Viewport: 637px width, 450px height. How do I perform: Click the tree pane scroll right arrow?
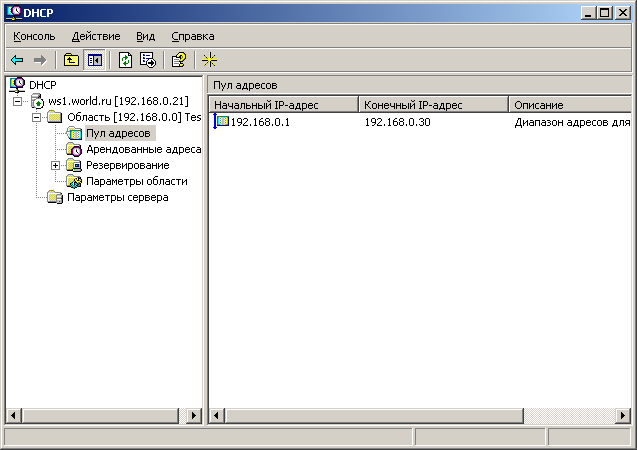click(194, 415)
